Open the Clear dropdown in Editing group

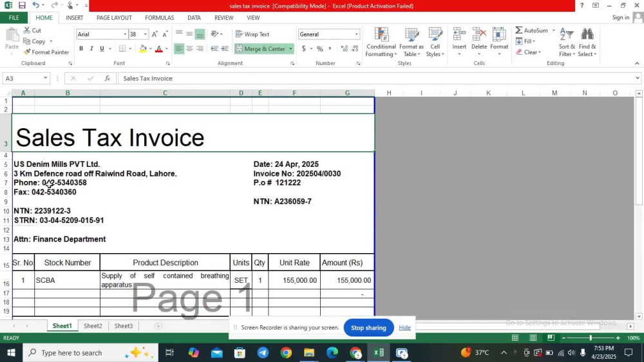[529, 52]
